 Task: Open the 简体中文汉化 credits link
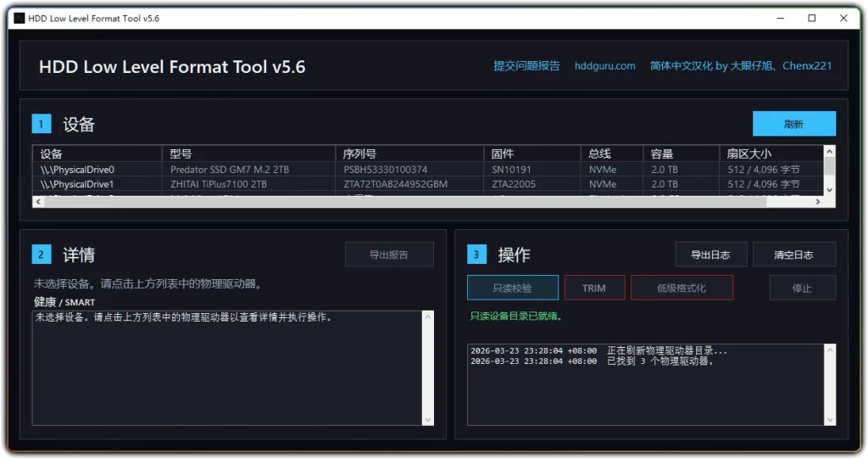click(x=741, y=66)
